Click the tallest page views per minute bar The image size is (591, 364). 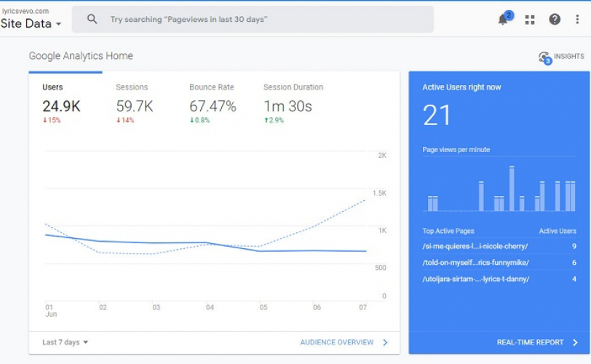[x=512, y=189]
